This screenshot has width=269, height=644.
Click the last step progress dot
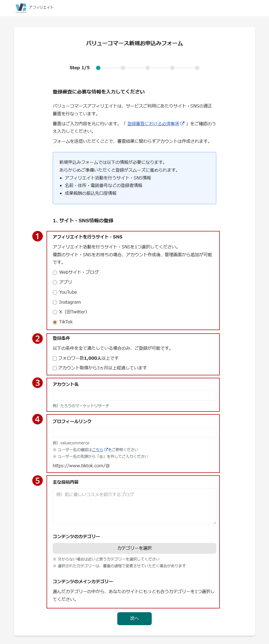point(197,68)
